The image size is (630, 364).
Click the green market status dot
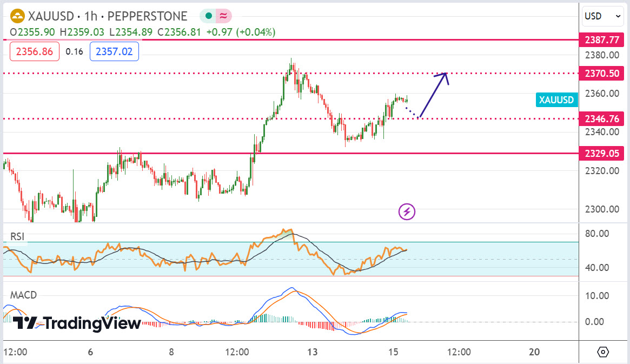click(208, 16)
